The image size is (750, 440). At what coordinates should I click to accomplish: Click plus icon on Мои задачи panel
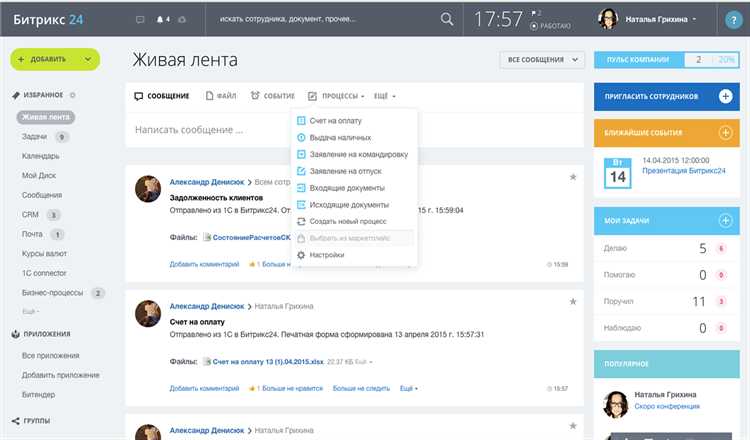(725, 220)
